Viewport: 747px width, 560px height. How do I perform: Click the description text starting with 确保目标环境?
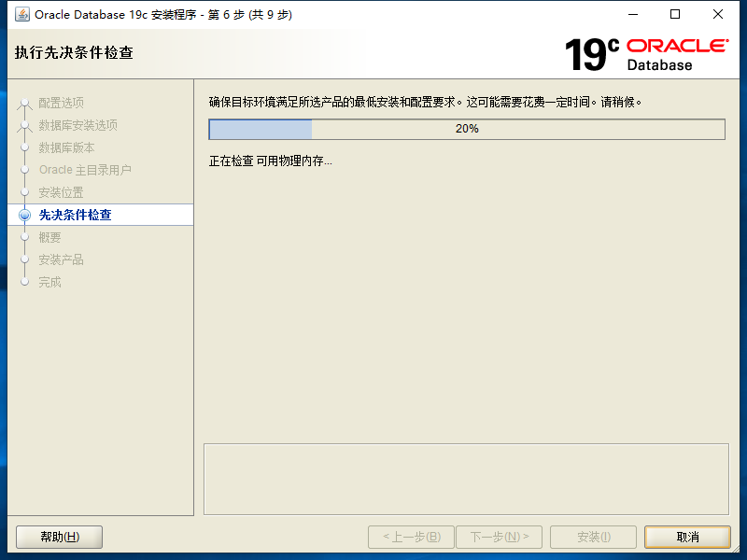[x=425, y=102]
